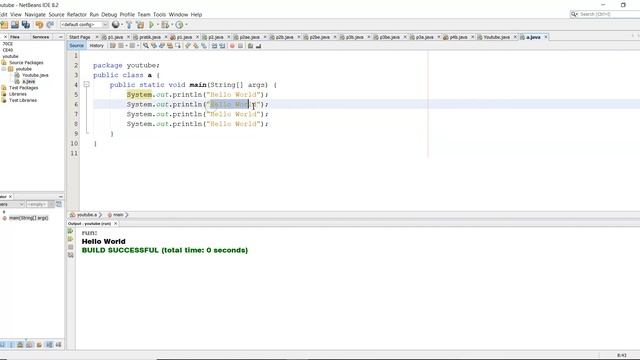Close the Youtube.java editor tab
This screenshot has height=360, width=640.
(x=515, y=37)
